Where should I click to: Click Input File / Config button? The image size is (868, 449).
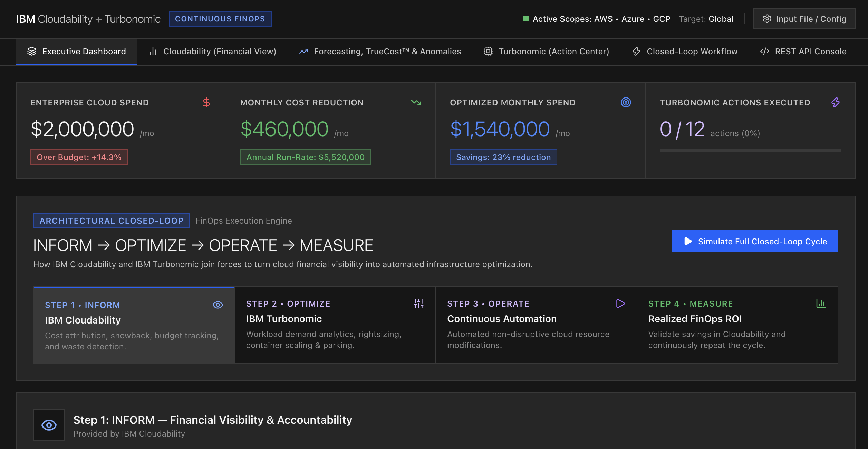click(x=804, y=19)
